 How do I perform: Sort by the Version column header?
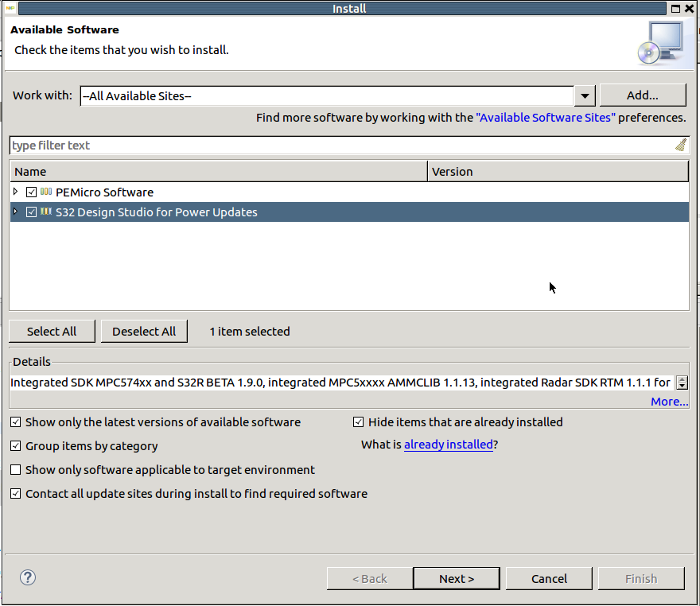tap(558, 171)
